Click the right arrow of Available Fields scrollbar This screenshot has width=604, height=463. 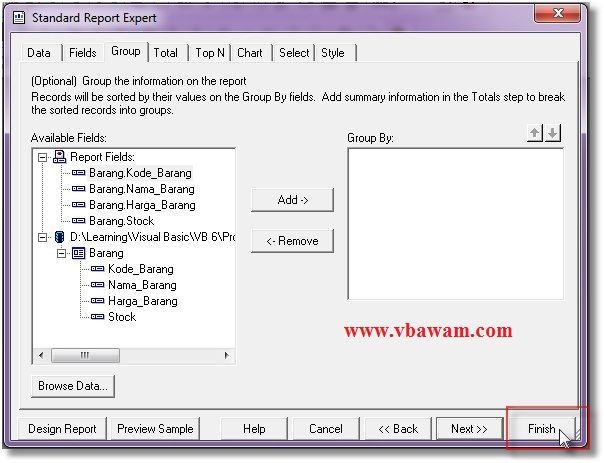pos(226,355)
